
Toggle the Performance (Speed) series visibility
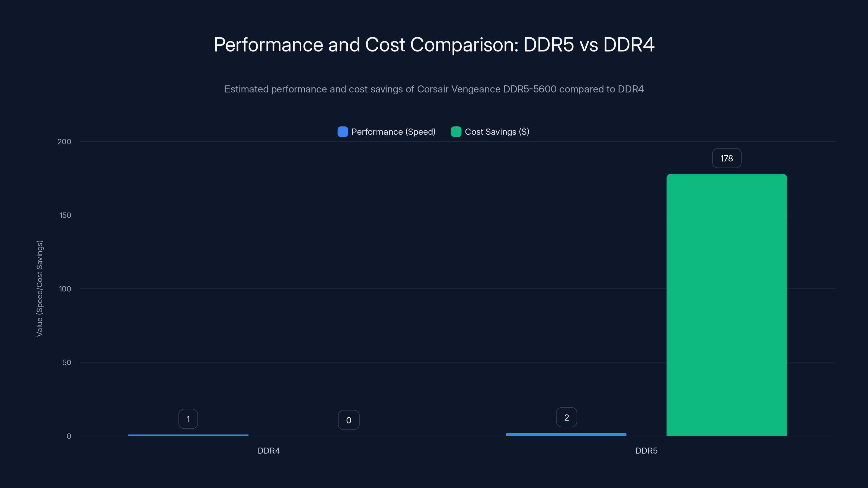387,132
